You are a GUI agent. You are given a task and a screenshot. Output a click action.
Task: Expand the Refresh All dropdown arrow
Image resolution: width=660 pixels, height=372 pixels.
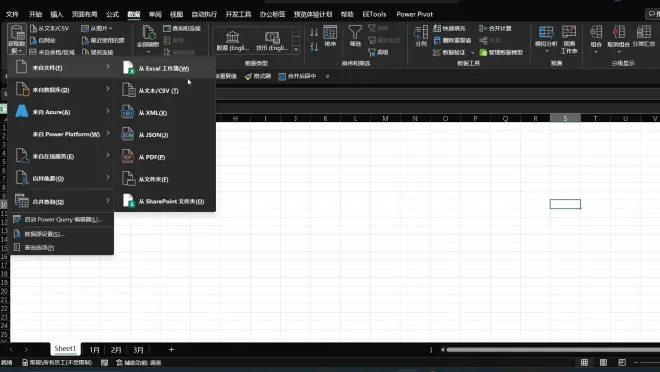point(148,52)
